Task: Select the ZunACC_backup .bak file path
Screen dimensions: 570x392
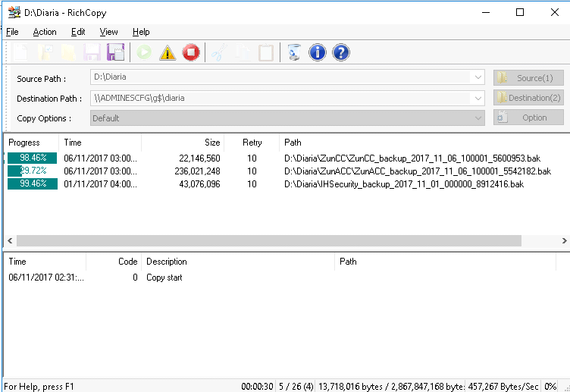Action: 418,171
